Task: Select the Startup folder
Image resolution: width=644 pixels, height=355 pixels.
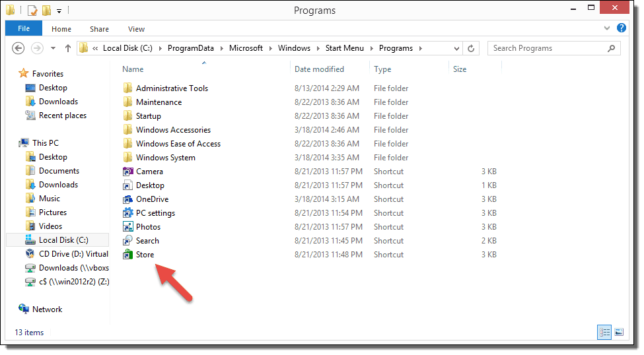Action: [148, 116]
